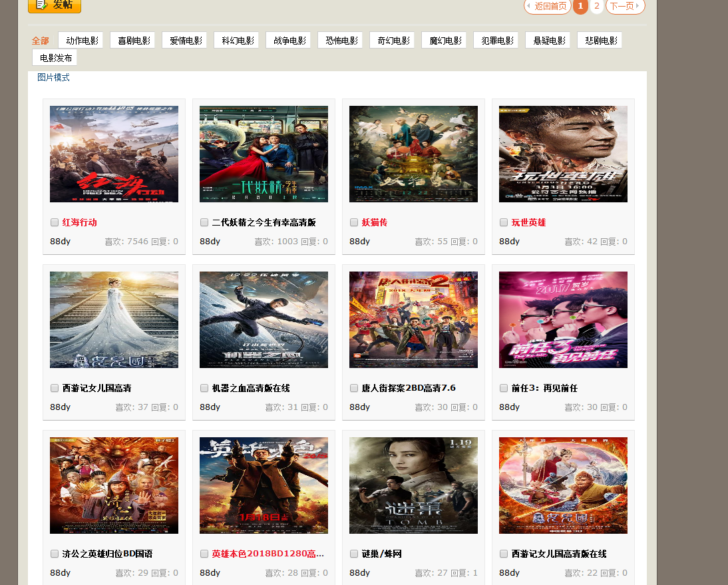Click the 发帖 post button
The width and height of the screenshot is (728, 585).
point(55,5)
